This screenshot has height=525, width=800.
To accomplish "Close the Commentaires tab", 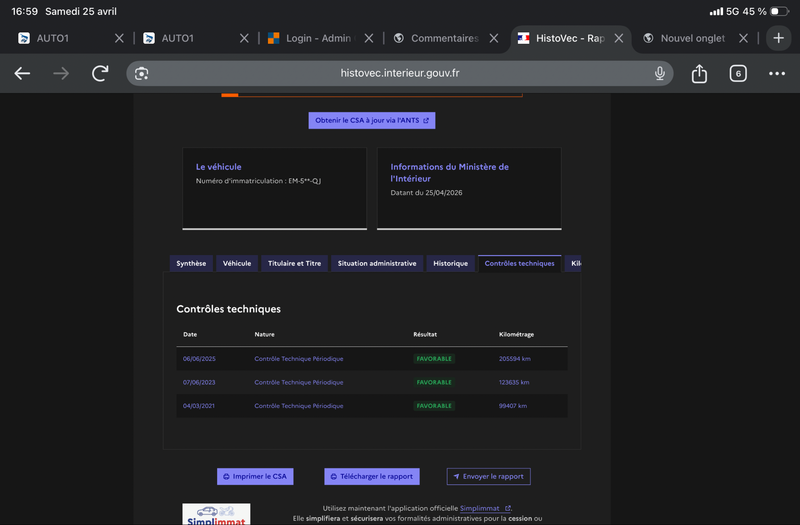I will [x=494, y=38].
